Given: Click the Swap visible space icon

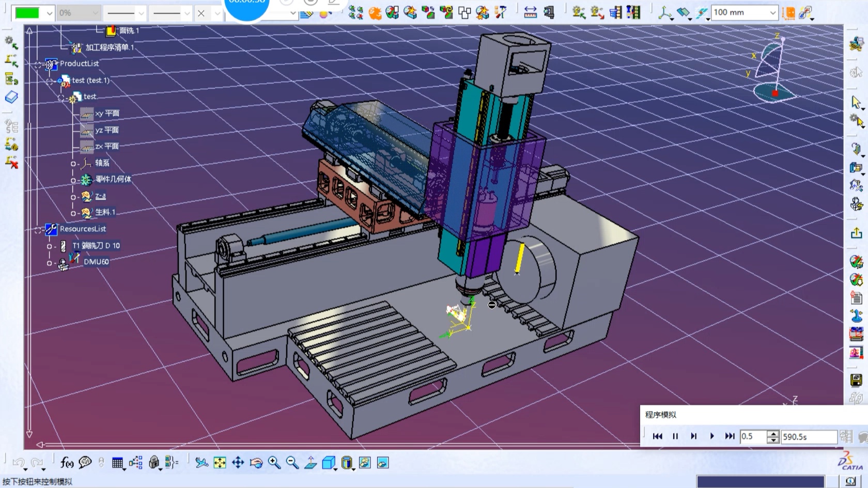Looking at the screenshot, I should click(383, 463).
